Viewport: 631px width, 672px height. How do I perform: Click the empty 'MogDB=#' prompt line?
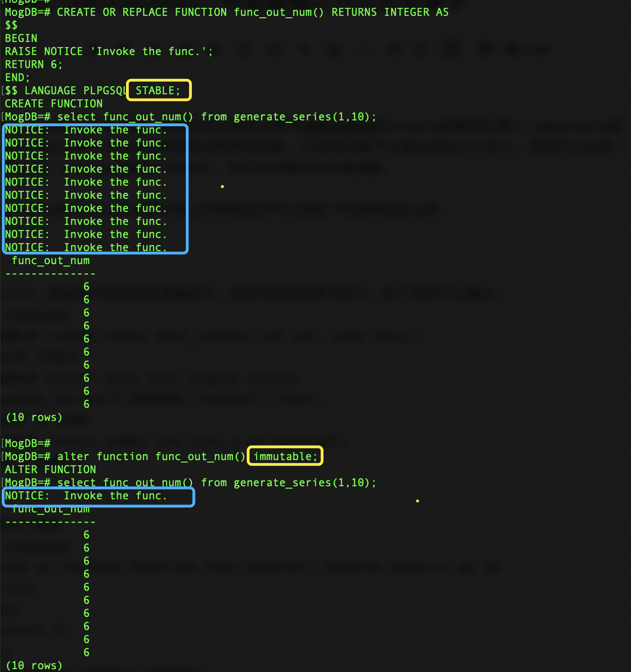[x=28, y=443]
